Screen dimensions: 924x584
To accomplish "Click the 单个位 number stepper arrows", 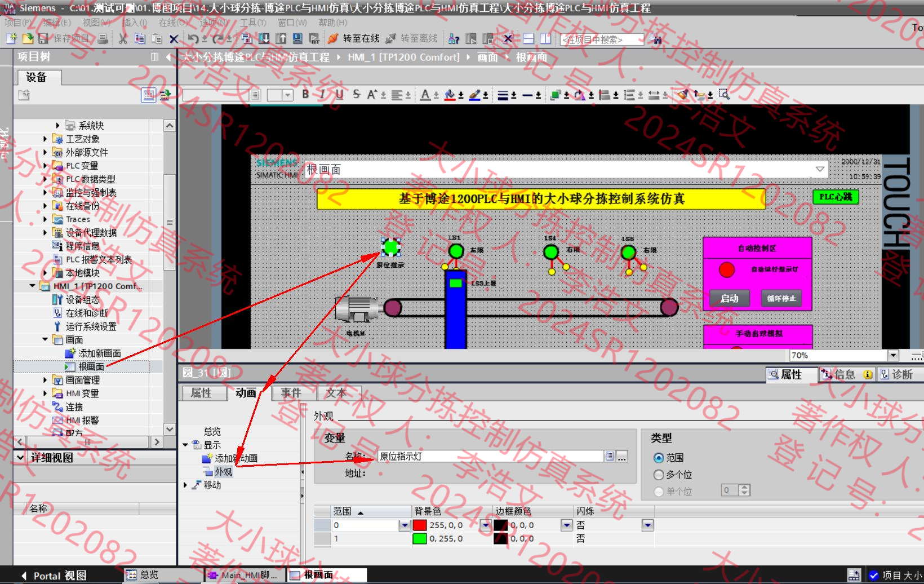I will 744,490.
